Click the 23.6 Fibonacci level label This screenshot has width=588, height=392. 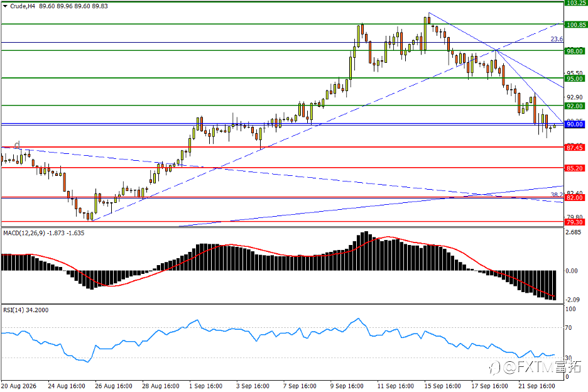(x=557, y=39)
